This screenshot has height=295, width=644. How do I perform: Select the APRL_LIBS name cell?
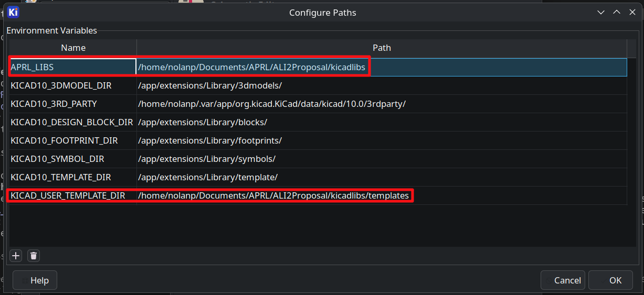coord(73,67)
